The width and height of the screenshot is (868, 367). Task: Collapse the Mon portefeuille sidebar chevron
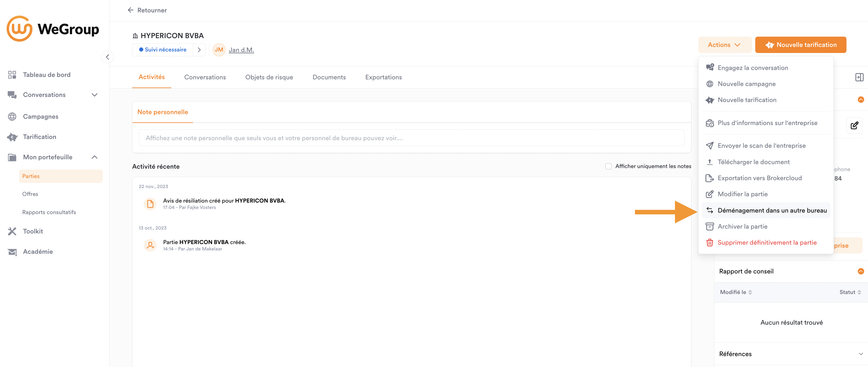coord(95,157)
